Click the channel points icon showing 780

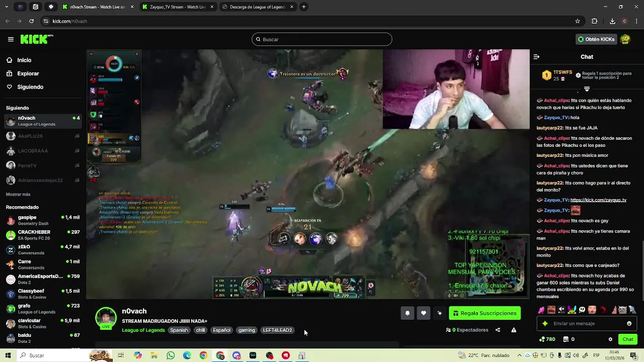click(547, 339)
